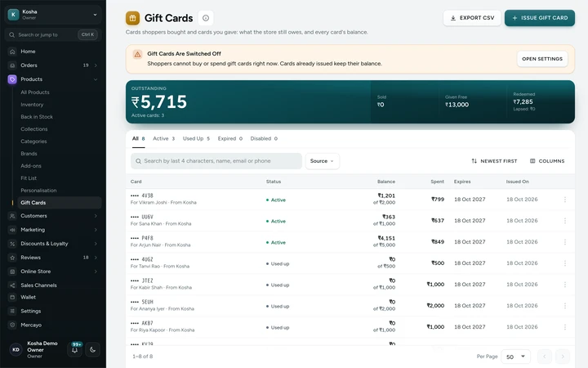The width and height of the screenshot is (588, 368).
Task: Open the Inventory submenu item
Action: click(32, 105)
